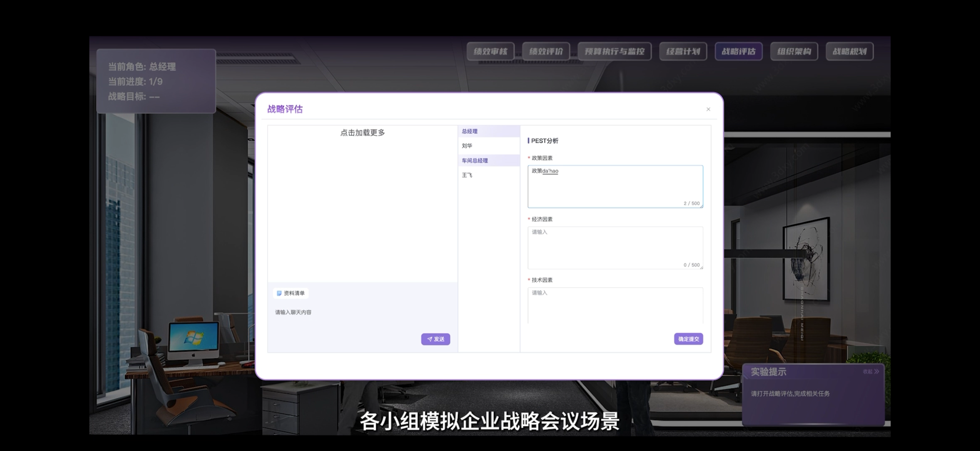Screen dimensions: 980x451
Task: Send the chat message with 发送
Action: (x=435, y=339)
